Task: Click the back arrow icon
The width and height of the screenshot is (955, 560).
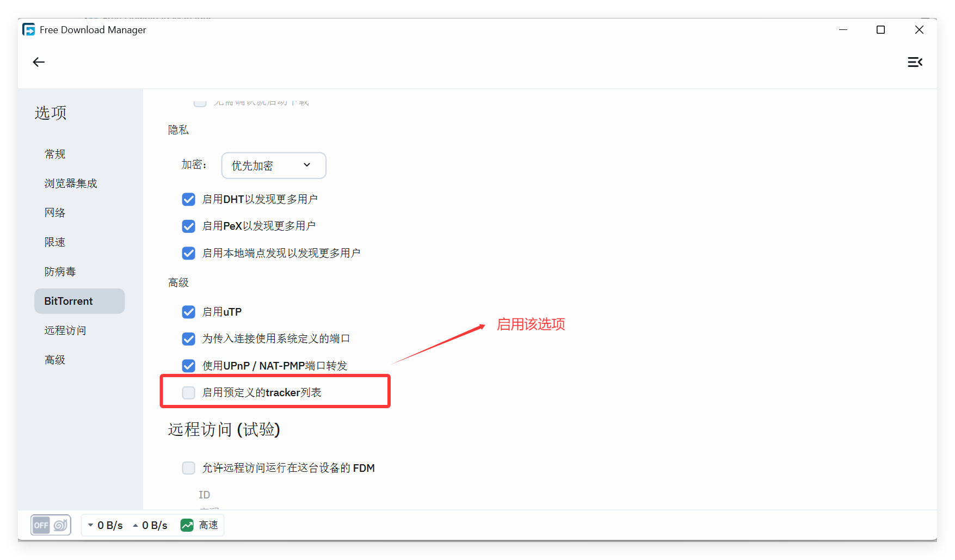Action: [39, 62]
